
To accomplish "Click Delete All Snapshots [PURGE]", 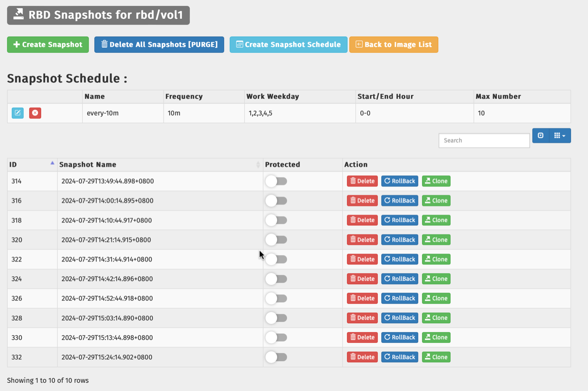I will coord(159,45).
